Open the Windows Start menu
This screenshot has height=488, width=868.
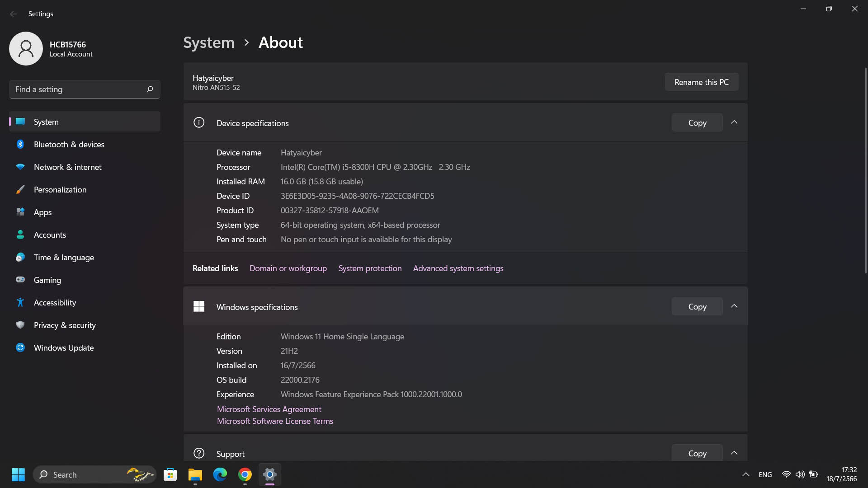[x=18, y=474]
